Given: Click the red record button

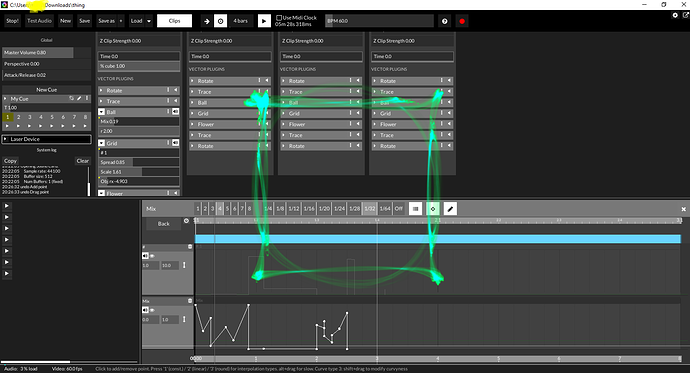Looking at the screenshot, I should pos(462,21).
